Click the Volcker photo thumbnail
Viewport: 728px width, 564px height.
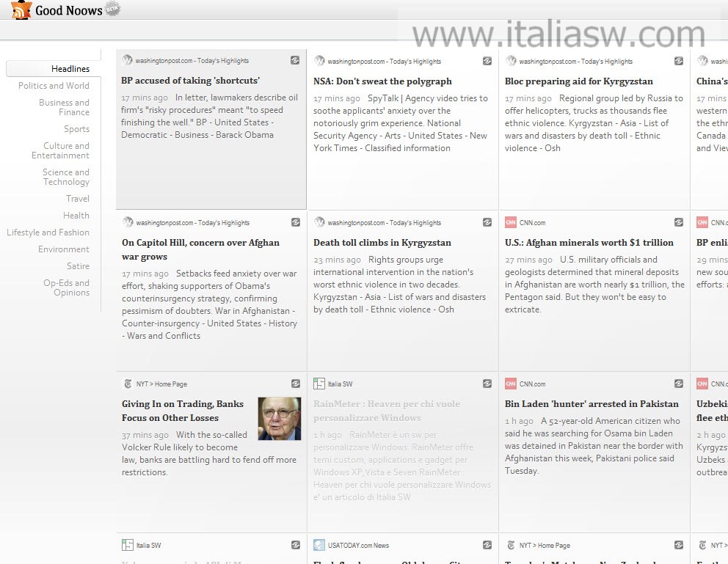pos(280,418)
